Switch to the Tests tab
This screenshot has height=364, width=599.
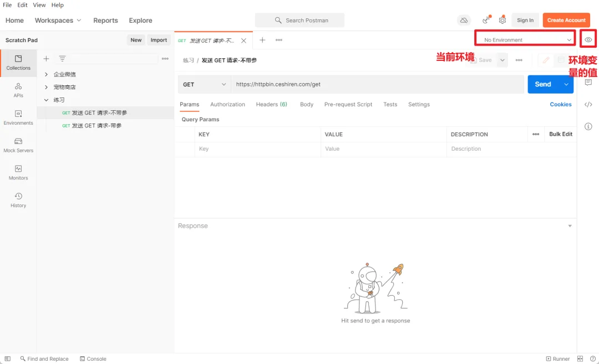coord(390,105)
